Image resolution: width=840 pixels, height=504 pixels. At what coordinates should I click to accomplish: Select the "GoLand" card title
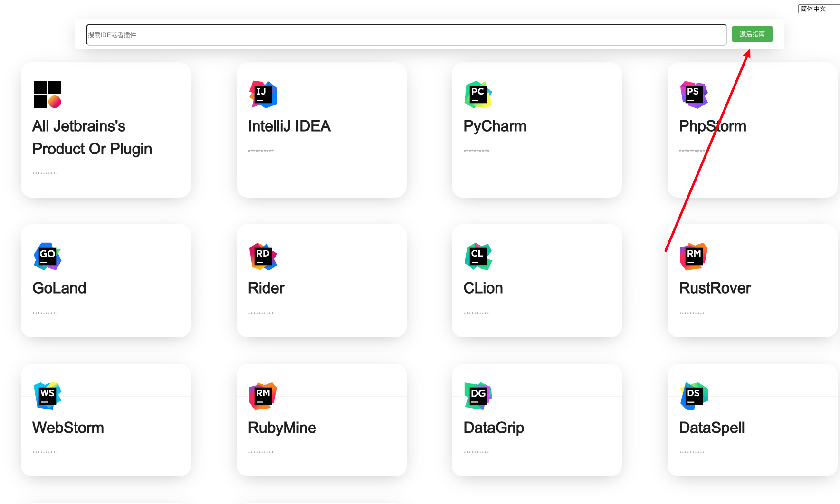tap(59, 288)
